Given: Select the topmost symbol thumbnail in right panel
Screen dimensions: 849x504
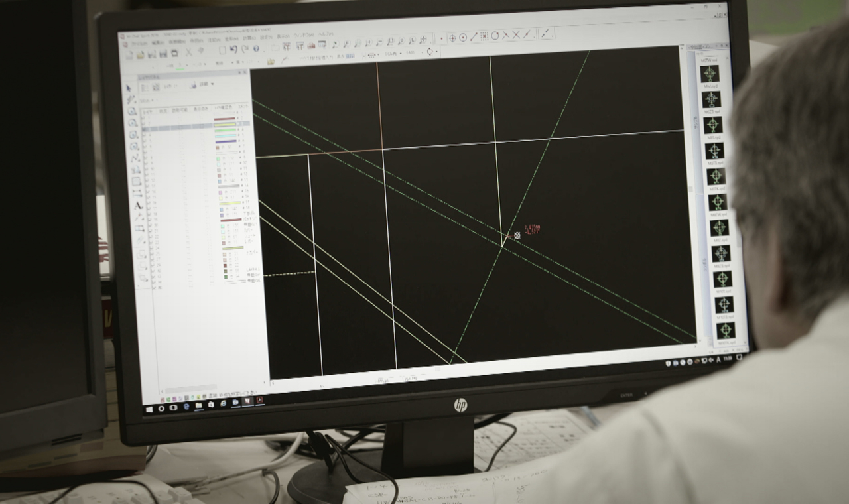Looking at the screenshot, I should tap(710, 73).
